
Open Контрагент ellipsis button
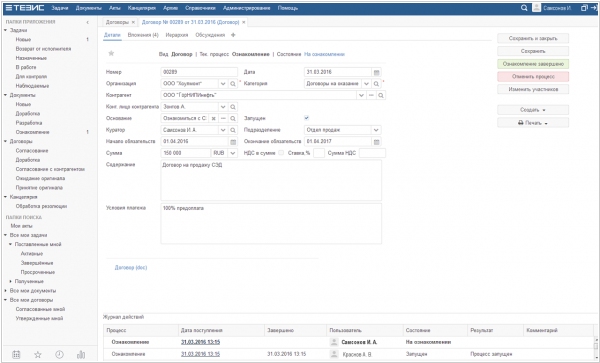click(371, 95)
